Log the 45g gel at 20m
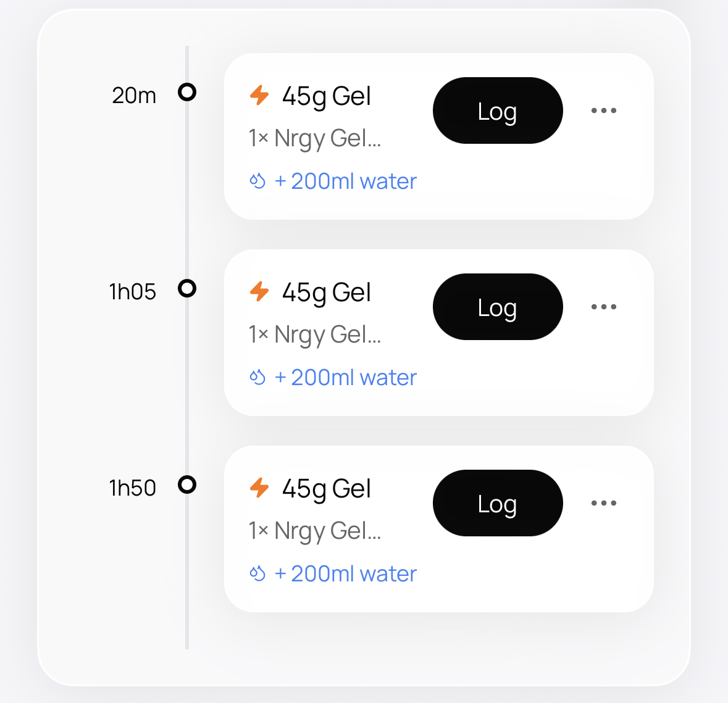This screenshot has width=728, height=703. tap(498, 111)
